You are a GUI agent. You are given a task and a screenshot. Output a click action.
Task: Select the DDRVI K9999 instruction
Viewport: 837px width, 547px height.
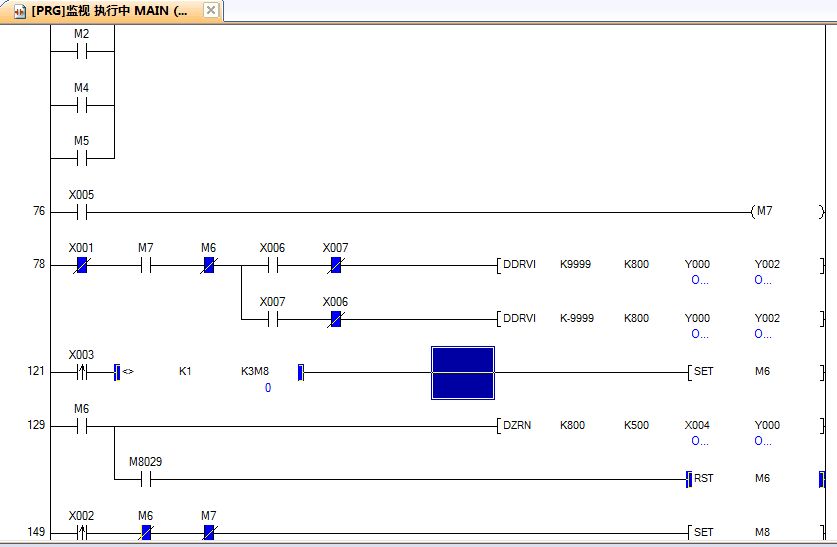point(660,265)
